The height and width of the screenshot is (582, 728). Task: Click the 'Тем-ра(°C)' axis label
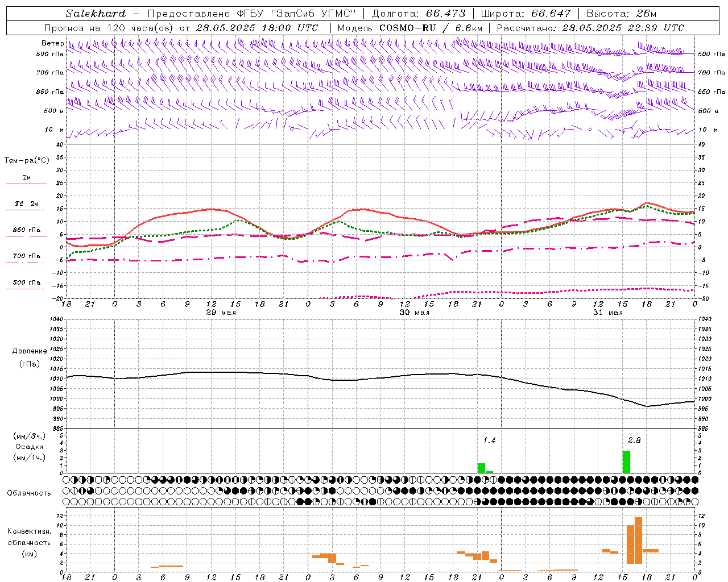(27, 161)
